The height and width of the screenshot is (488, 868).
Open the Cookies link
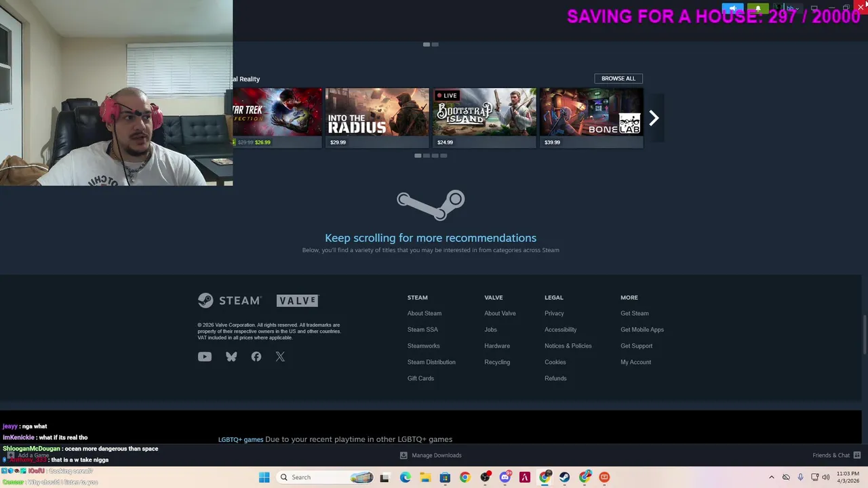pyautogui.click(x=555, y=362)
